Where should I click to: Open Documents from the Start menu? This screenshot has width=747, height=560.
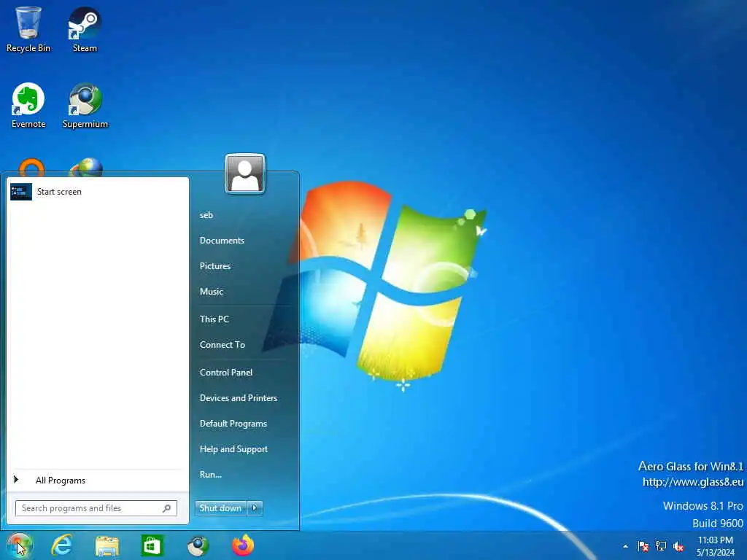(222, 241)
